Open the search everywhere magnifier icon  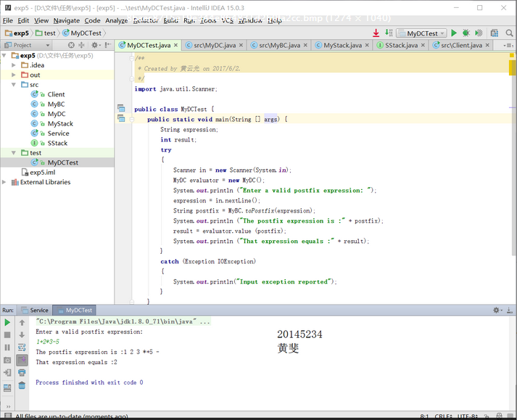pos(510,33)
